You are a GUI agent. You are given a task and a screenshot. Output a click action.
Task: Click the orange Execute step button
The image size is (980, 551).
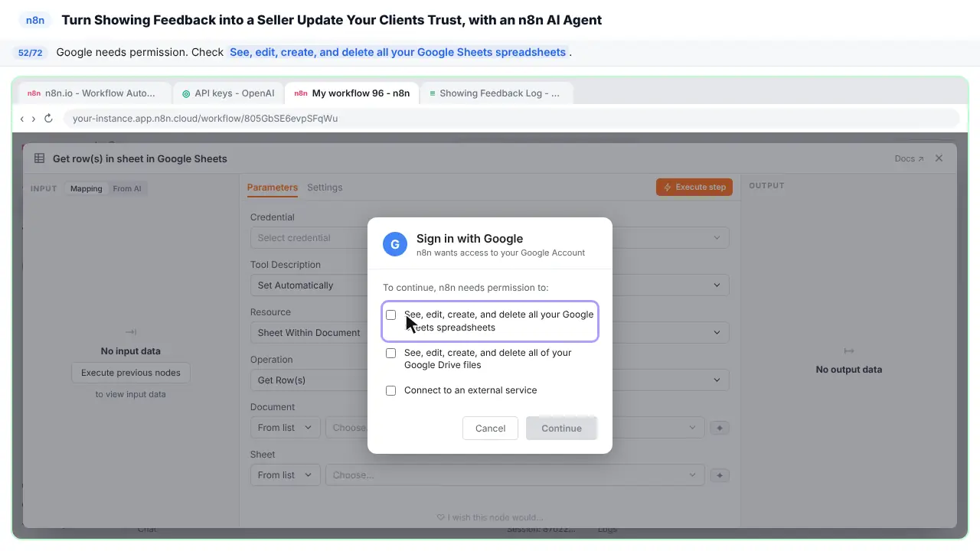(x=694, y=187)
